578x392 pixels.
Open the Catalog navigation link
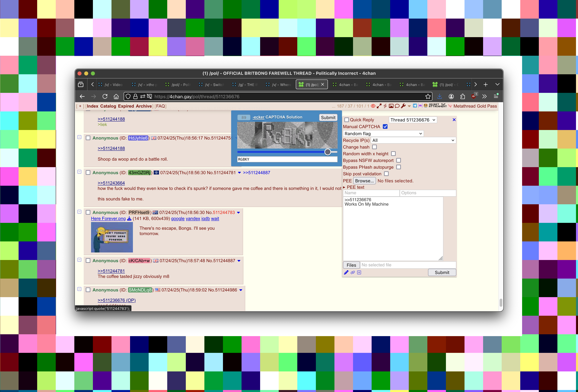click(108, 106)
